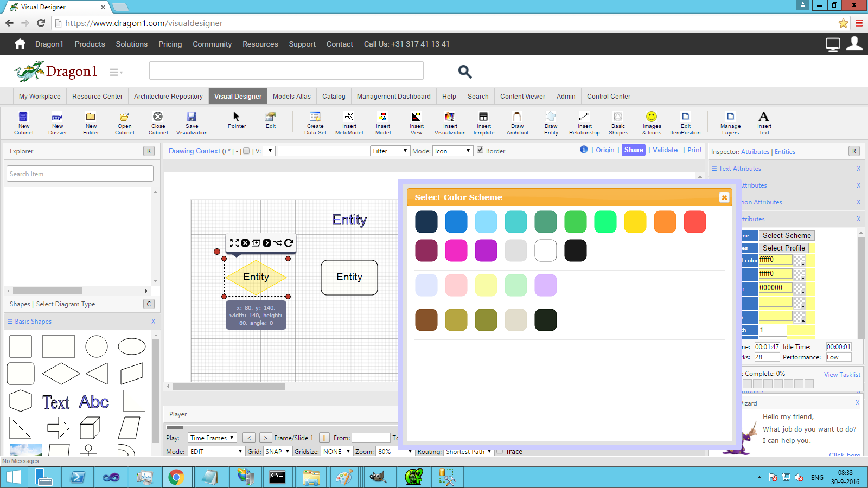Image resolution: width=868 pixels, height=488 pixels.
Task: Open the Routing Shortest Path dropdown
Action: click(468, 451)
